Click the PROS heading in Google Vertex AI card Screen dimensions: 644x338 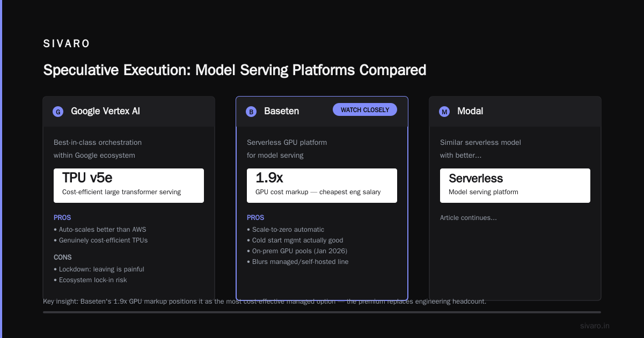point(62,218)
